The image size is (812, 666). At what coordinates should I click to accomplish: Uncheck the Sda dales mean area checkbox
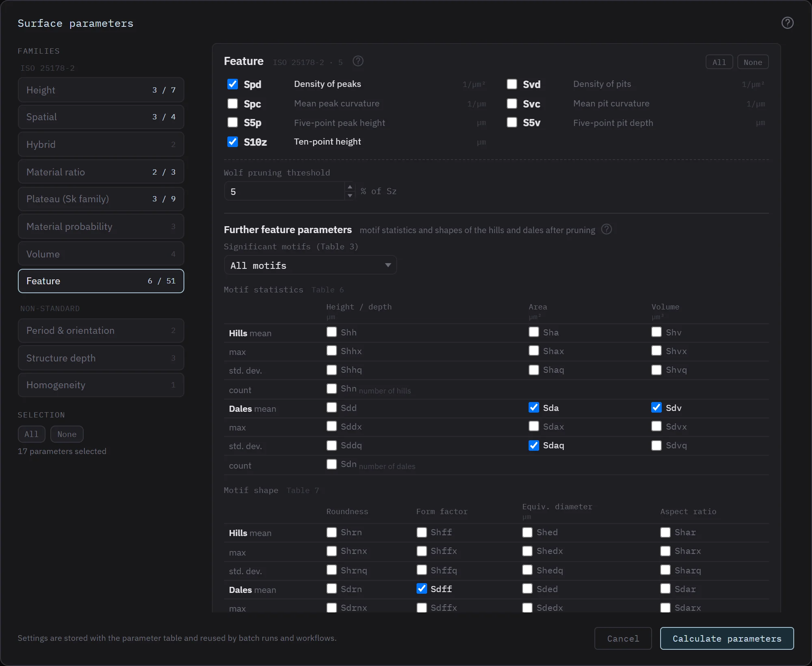(x=534, y=407)
